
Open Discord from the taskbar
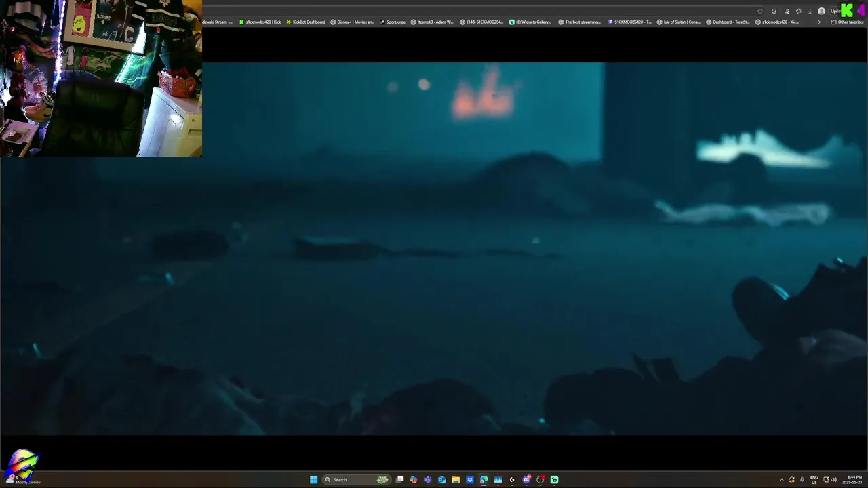[526, 480]
